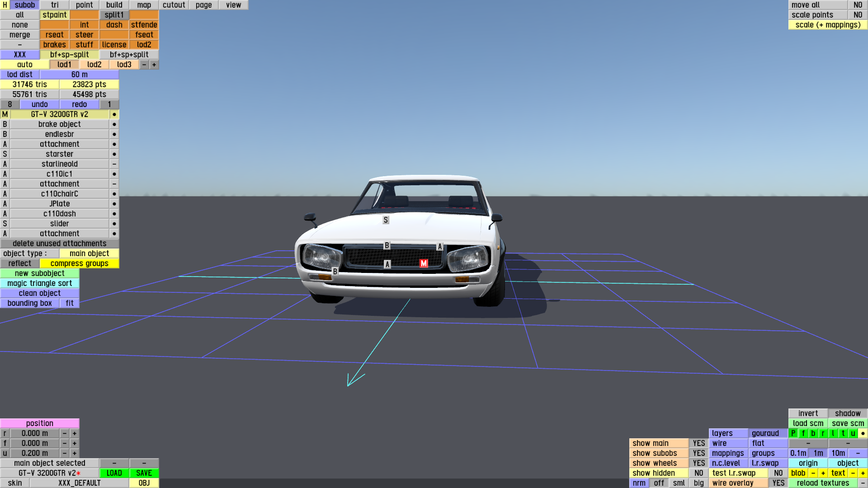Toggle visibility dot for c110dash attachment
868x488 pixels.
tap(114, 214)
